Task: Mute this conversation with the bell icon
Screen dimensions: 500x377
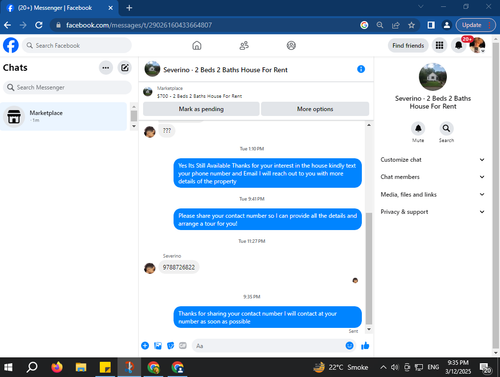Action: (x=418, y=128)
